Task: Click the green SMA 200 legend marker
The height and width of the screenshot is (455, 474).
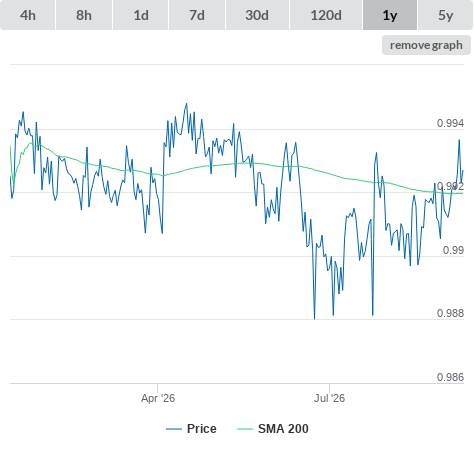Action: 245,429
